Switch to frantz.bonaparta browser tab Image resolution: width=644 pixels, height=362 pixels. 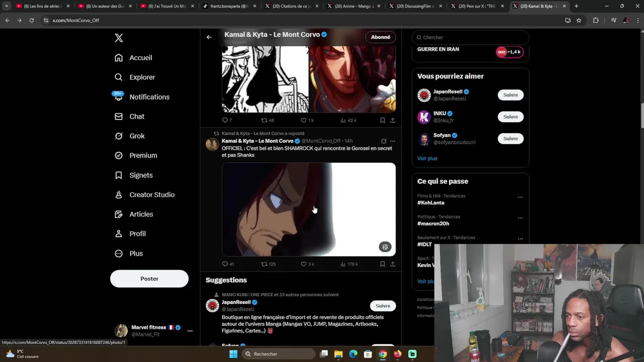coord(228,6)
